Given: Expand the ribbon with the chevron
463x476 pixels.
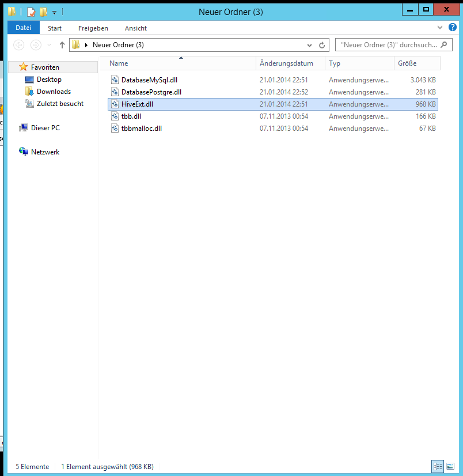Looking at the screenshot, I should coord(439,28).
